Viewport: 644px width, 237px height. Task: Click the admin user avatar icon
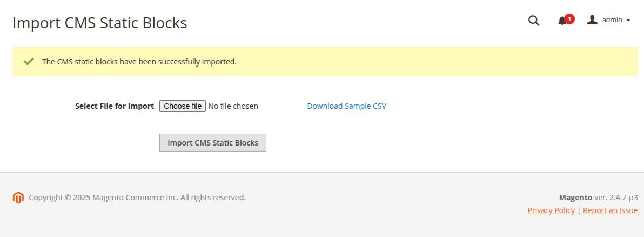[x=592, y=20]
